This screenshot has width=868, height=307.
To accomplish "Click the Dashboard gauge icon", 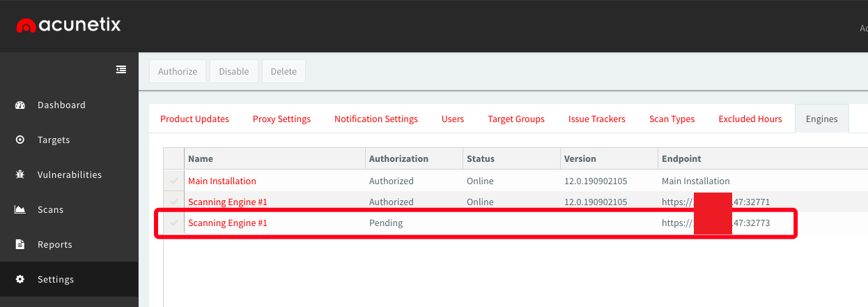I will pos(20,105).
